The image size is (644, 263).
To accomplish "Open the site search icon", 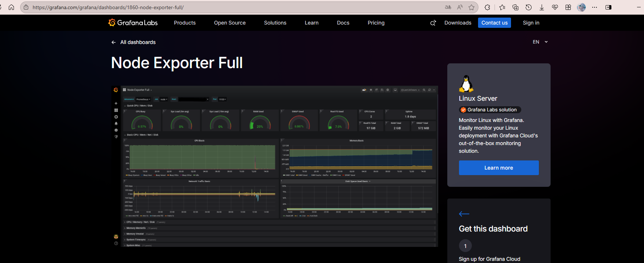I will 433,23.
